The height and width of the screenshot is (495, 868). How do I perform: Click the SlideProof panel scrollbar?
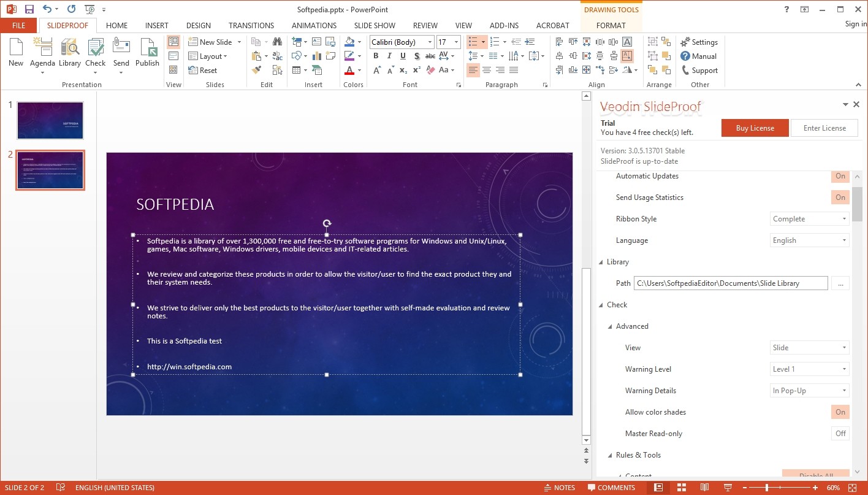[x=857, y=204]
